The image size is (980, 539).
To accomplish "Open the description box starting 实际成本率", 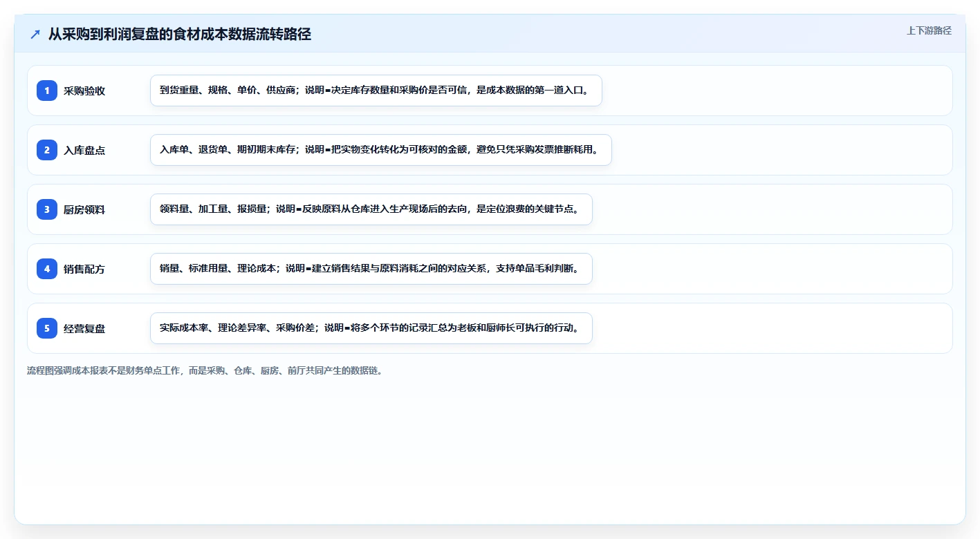I will tap(371, 328).
